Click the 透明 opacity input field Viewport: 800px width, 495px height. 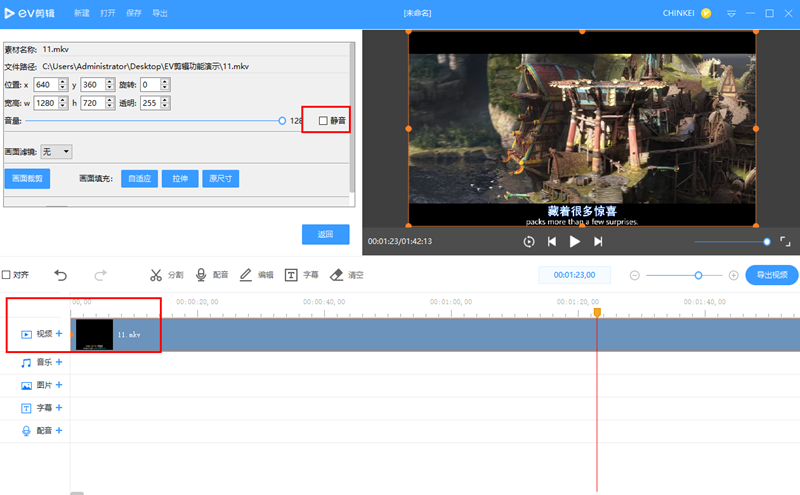coord(151,103)
